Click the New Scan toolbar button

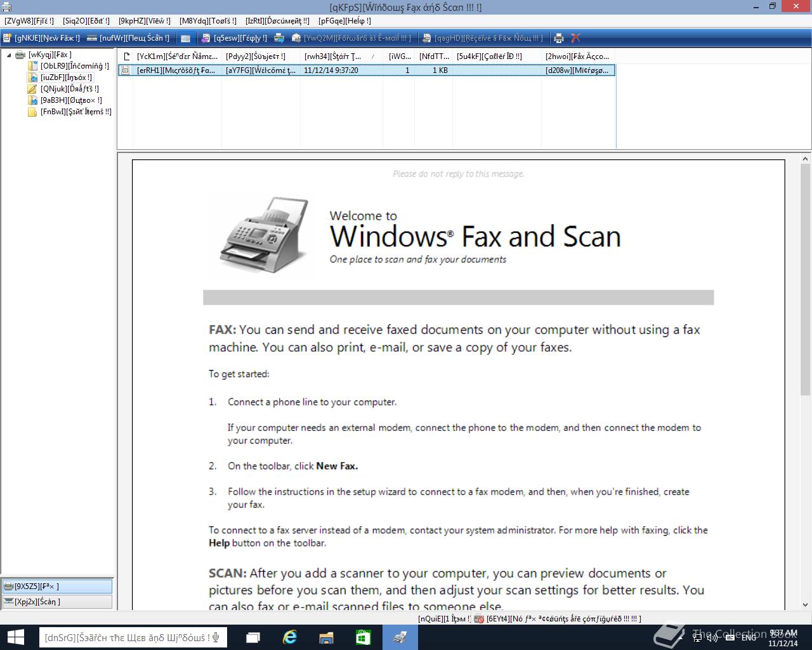(128, 38)
